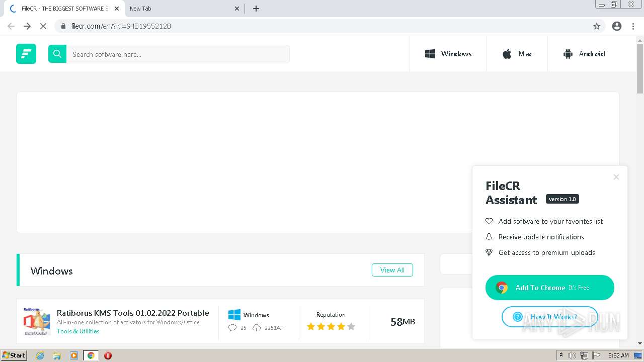Go forward in browser history
Image resolution: width=644 pixels, height=362 pixels.
(x=27, y=26)
